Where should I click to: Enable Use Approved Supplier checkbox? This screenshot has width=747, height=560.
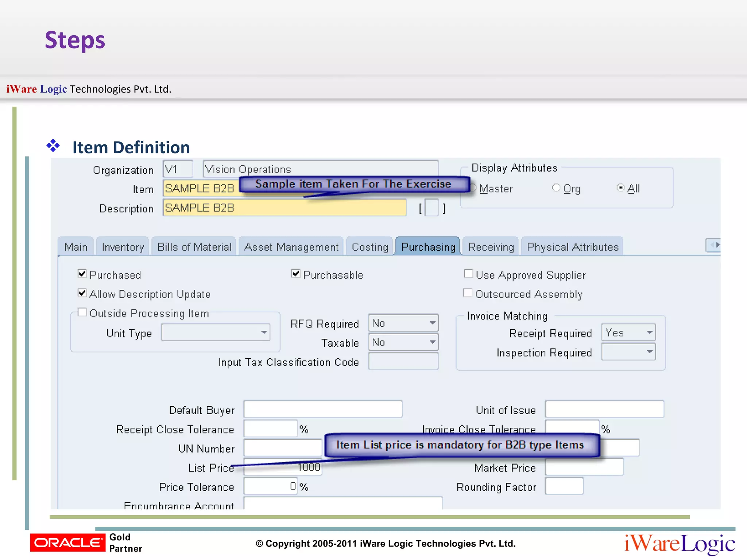[x=468, y=274]
